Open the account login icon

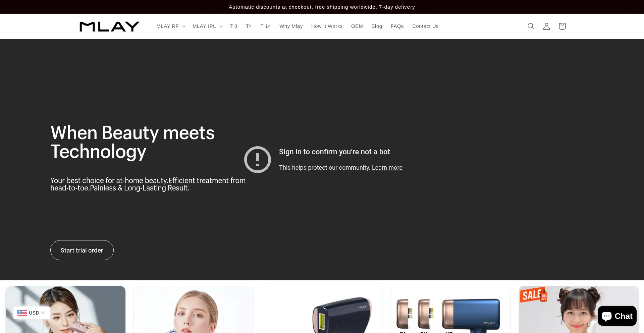pos(546,26)
